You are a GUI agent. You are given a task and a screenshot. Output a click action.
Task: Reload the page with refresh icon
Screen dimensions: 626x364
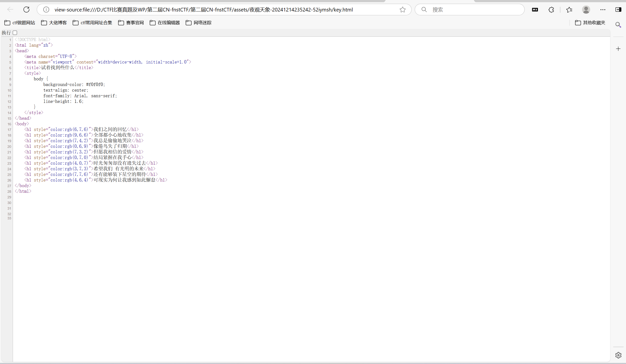point(26,10)
